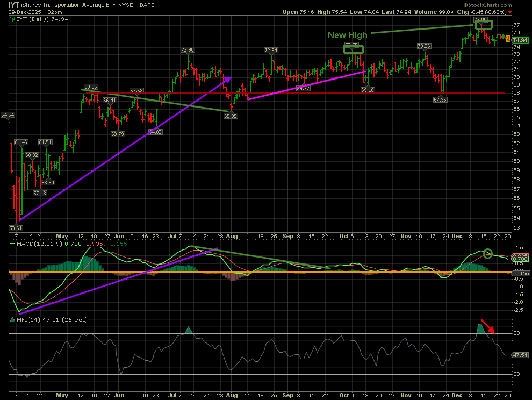Click the IYT (Daily) legend icon
Image resolution: width=532 pixels, height=400 pixels.
[11, 19]
